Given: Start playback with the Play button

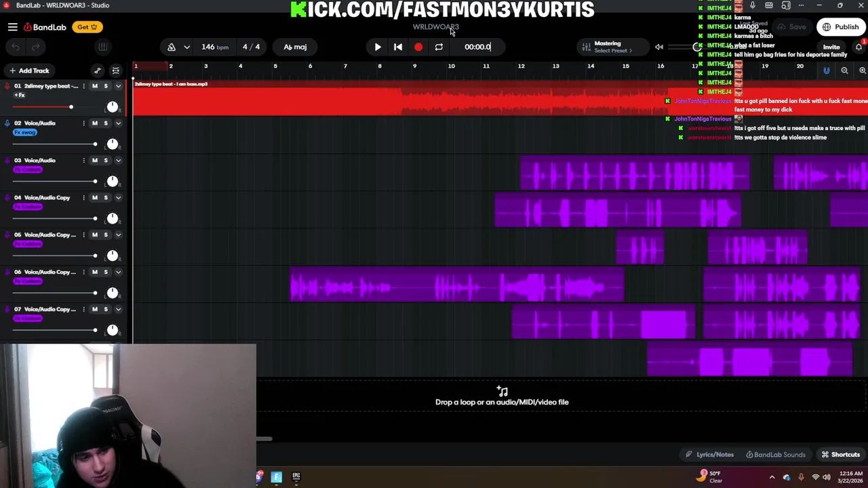Looking at the screenshot, I should tap(378, 47).
